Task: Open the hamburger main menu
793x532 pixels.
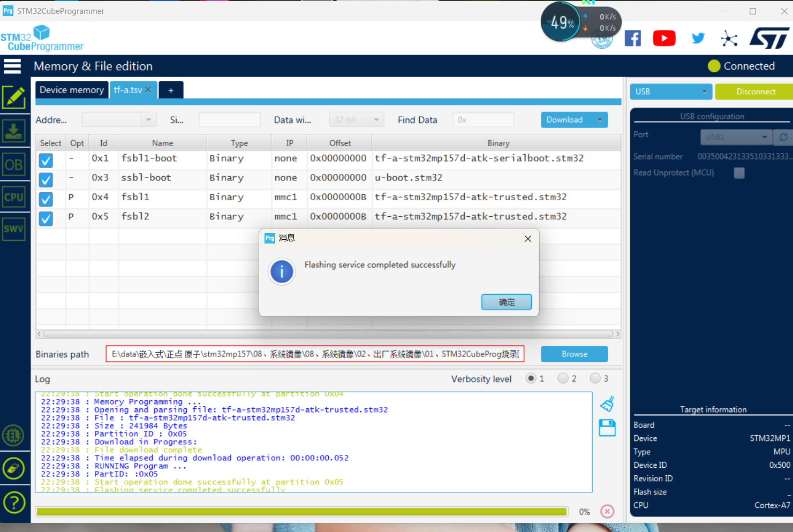Action: pos(12,66)
